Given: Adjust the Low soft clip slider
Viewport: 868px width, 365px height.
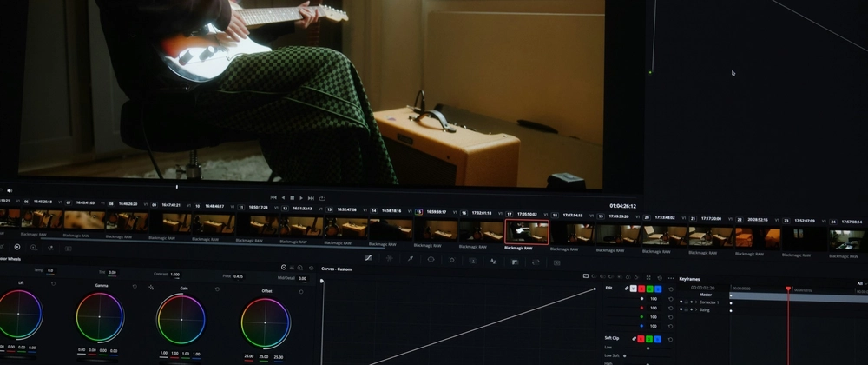Looking at the screenshot, I should [648, 348].
